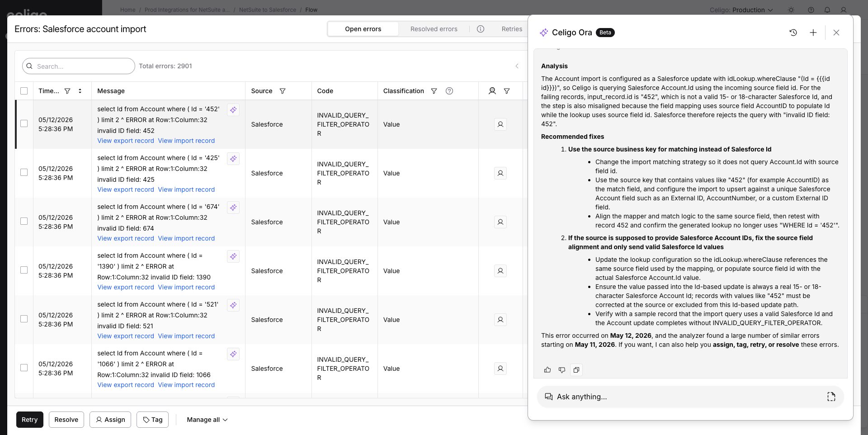Viewport: 868px width, 435px height.
Task: Close the Celigo Ora panel
Action: 836,33
